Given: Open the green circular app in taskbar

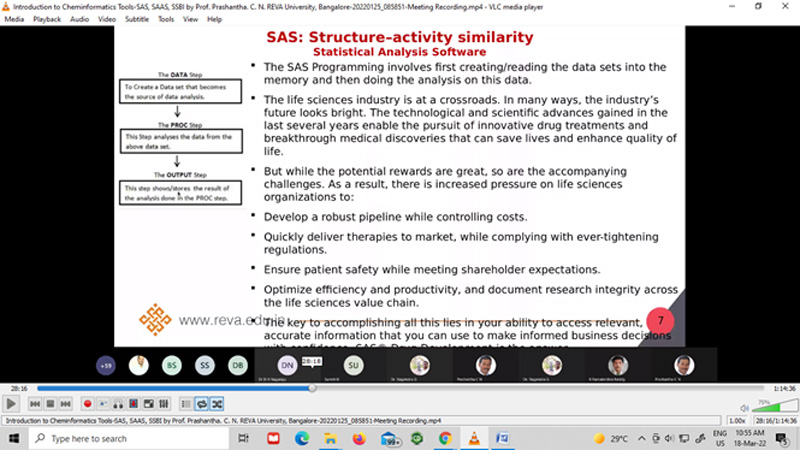Looking at the screenshot, I should (417, 438).
